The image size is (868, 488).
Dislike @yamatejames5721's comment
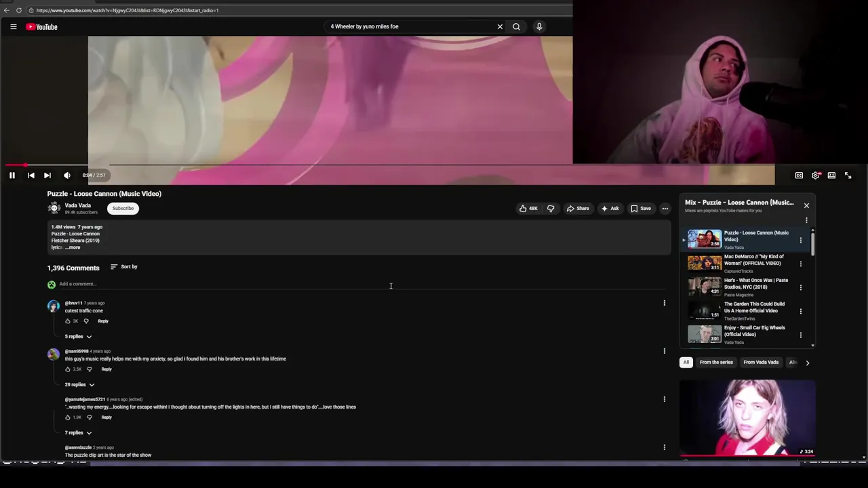(x=90, y=418)
